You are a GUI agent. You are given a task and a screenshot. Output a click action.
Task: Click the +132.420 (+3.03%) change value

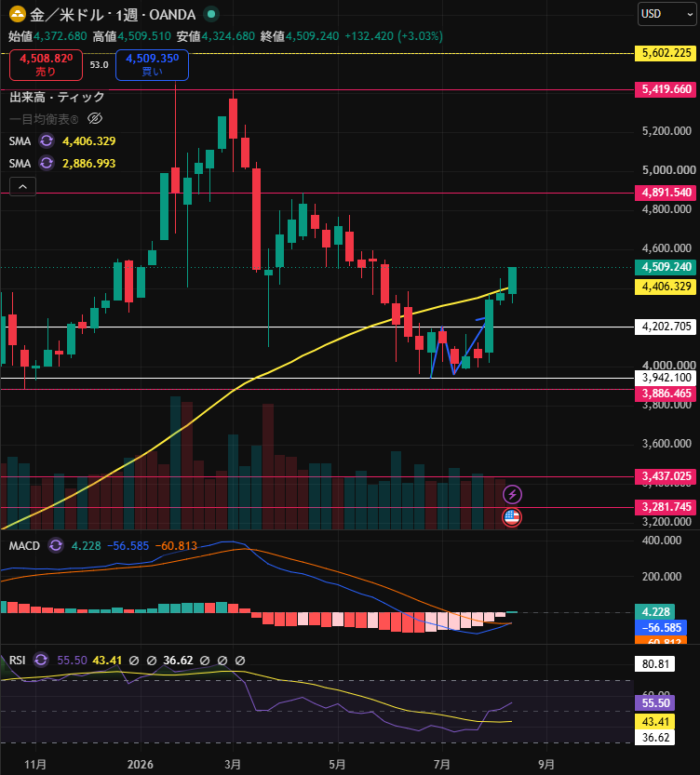(394, 36)
